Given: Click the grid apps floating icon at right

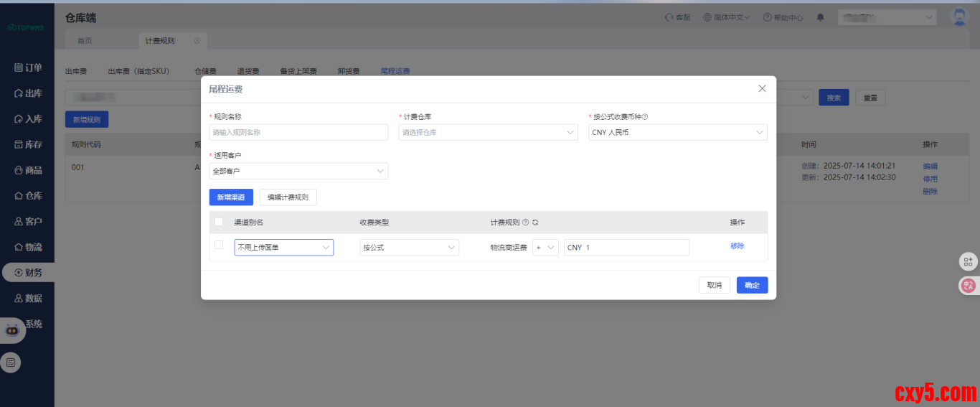Looking at the screenshot, I should pos(969,262).
